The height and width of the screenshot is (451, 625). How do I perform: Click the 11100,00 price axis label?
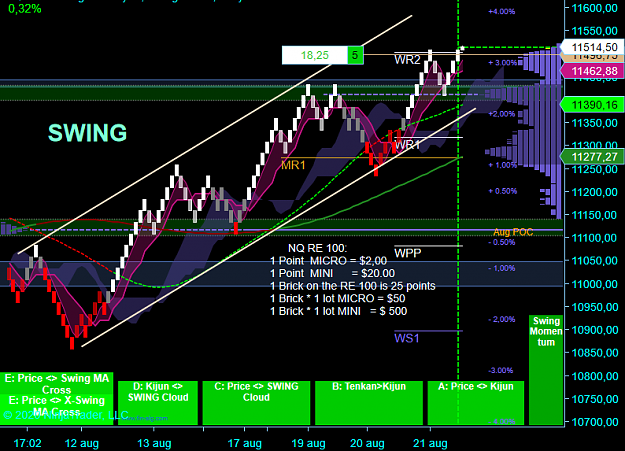(595, 238)
